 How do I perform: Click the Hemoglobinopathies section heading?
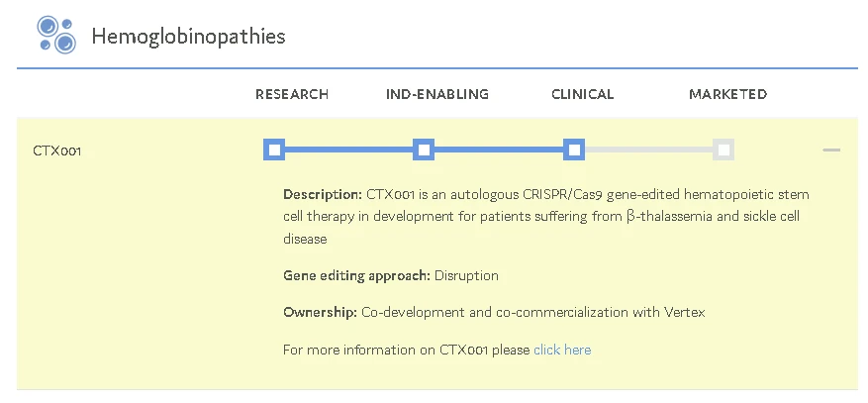188,37
